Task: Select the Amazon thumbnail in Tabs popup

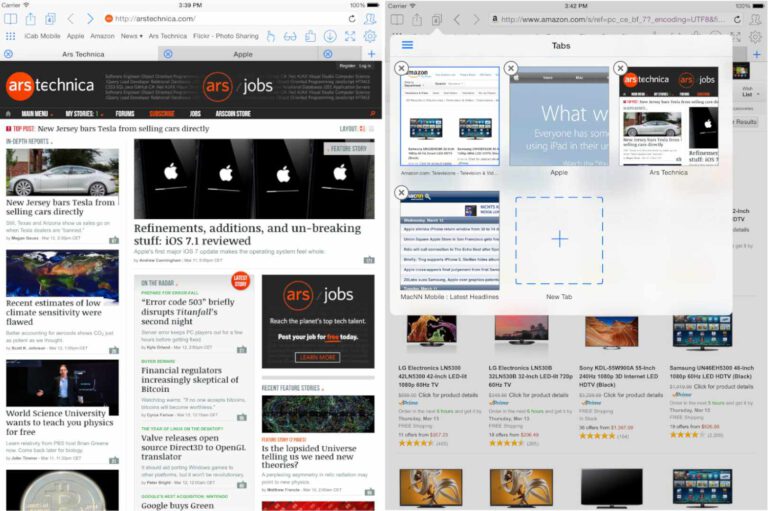Action: (450, 117)
